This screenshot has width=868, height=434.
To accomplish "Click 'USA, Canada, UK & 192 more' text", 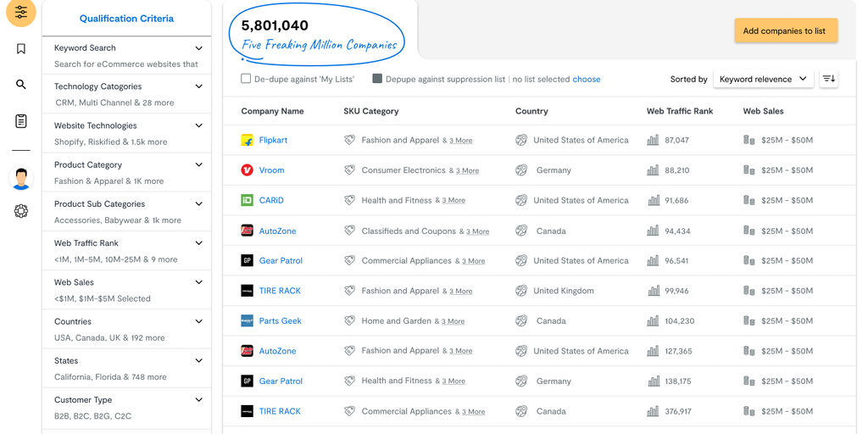I will point(109,337).
